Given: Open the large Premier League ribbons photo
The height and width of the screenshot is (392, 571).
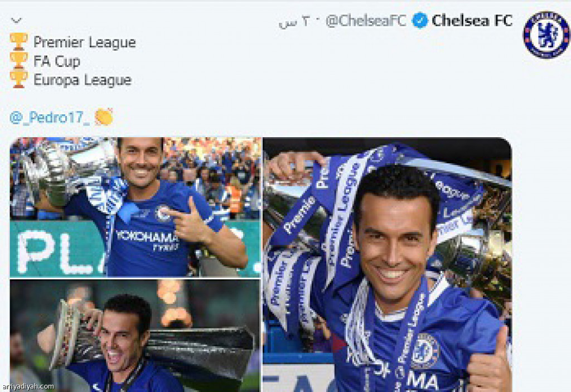Looking at the screenshot, I should coord(387,265).
